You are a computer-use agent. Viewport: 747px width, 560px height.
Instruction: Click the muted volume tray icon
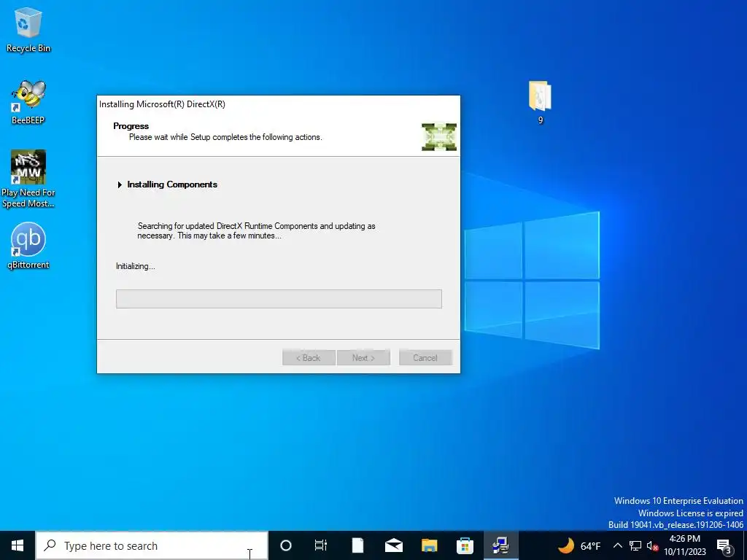pyautogui.click(x=652, y=545)
